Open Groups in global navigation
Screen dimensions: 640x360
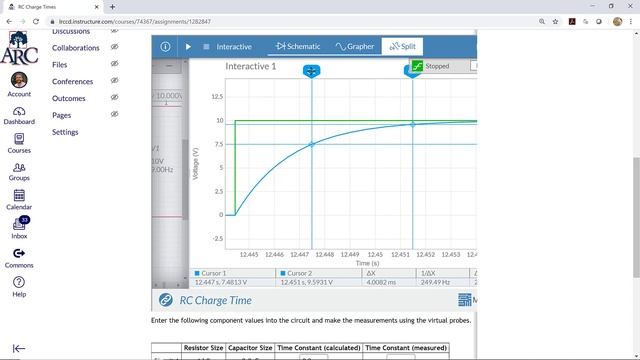click(19, 172)
